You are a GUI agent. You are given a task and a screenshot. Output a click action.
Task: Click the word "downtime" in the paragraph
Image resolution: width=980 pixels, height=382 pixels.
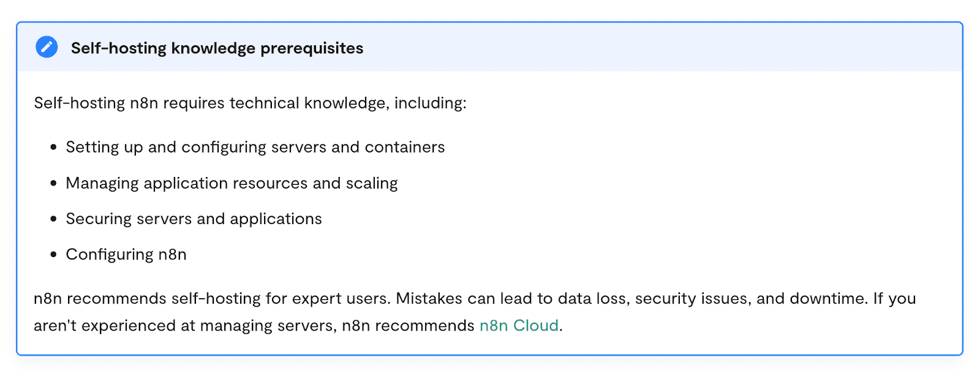[827, 299]
